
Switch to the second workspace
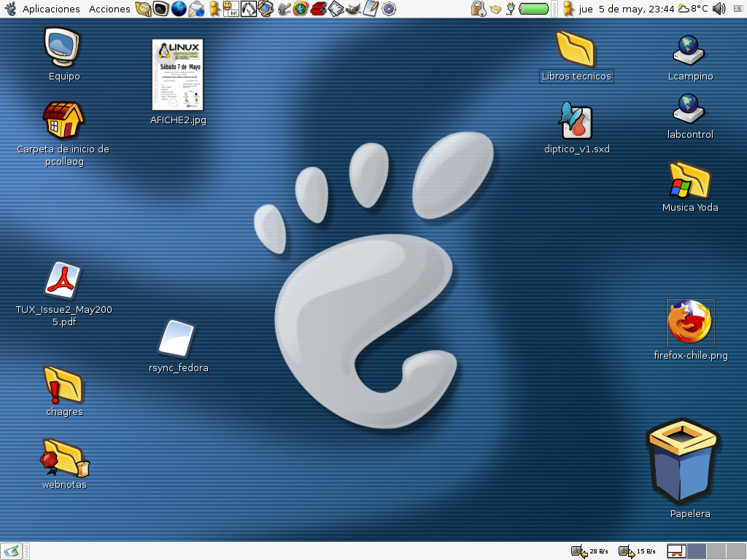[697, 551]
